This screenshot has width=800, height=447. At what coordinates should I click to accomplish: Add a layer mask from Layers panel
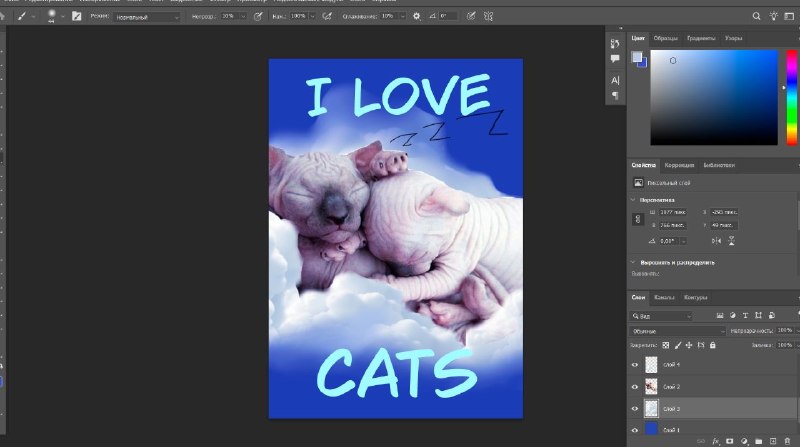click(x=730, y=441)
